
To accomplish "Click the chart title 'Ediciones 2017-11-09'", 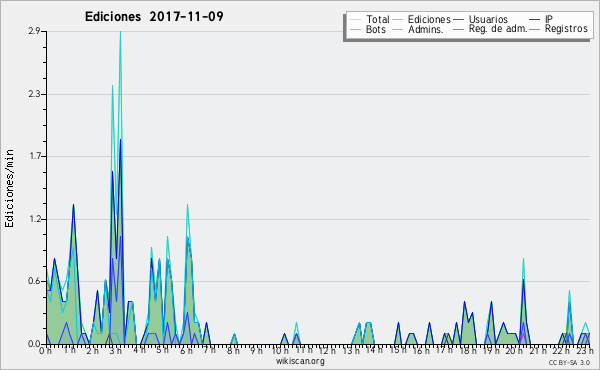I will click(154, 17).
